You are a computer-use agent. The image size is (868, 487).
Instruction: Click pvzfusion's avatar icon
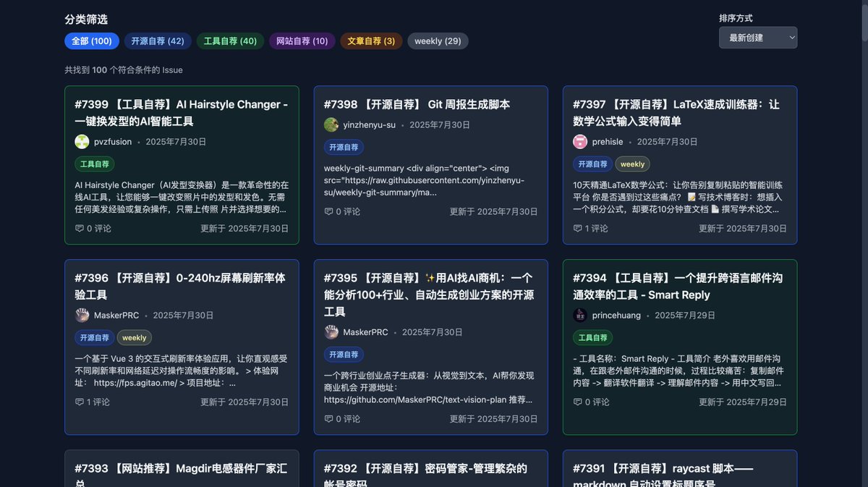pyautogui.click(x=82, y=142)
